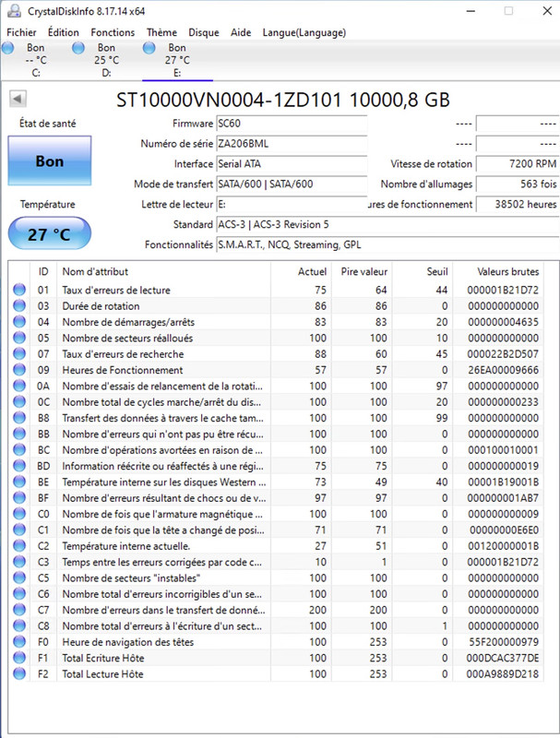This screenshot has width=560, height=738.
Task: Click status orb of attribute 09 row
Action: [19, 370]
